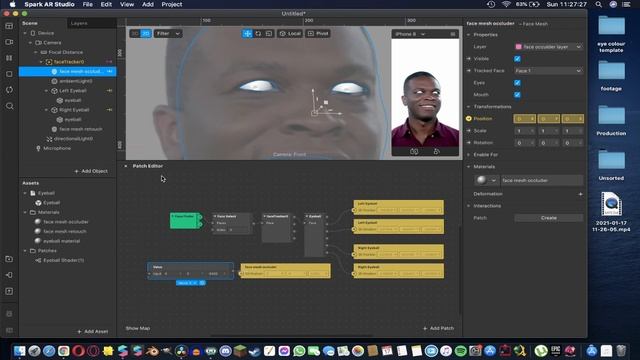This screenshot has width=640, height=360.
Task: Select the move/position manipulator tool
Action: [247, 33]
